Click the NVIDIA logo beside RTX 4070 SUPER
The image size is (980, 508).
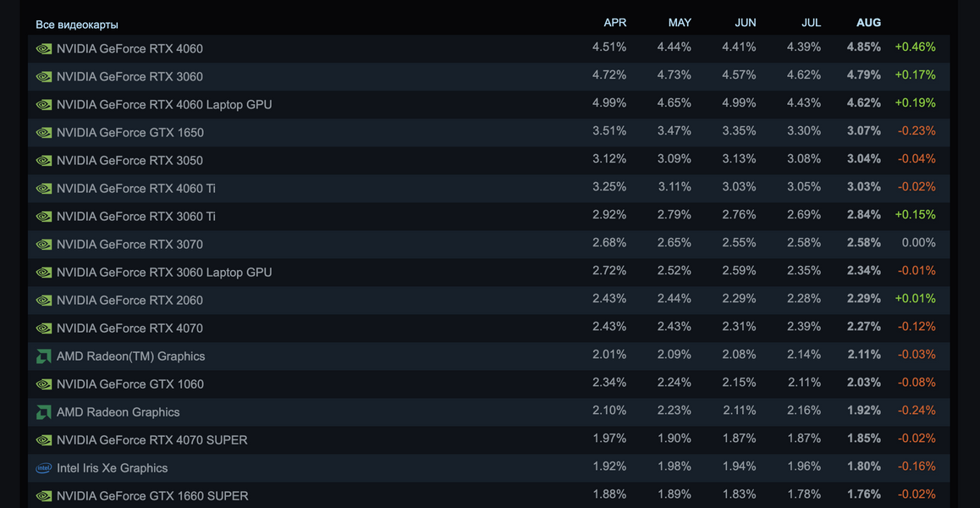coord(44,440)
